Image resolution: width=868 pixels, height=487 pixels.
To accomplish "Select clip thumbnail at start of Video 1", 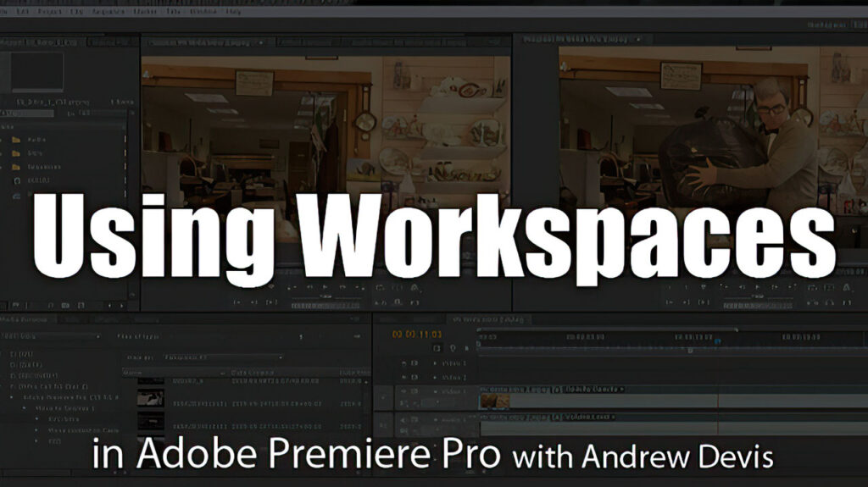I will pos(494,401).
